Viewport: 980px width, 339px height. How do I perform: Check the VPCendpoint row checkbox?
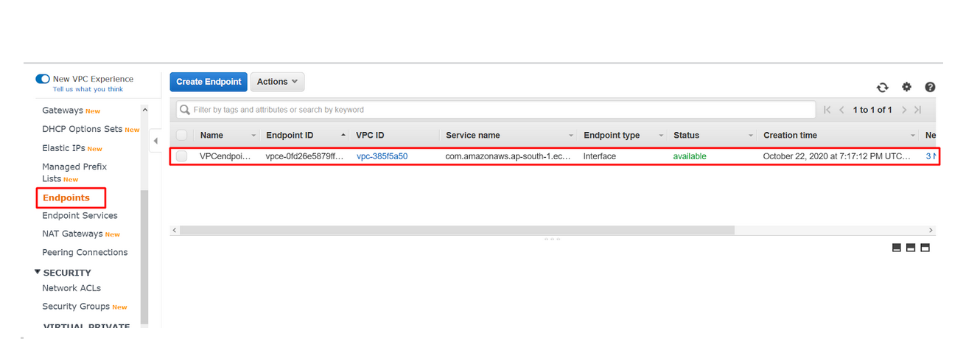click(x=182, y=156)
